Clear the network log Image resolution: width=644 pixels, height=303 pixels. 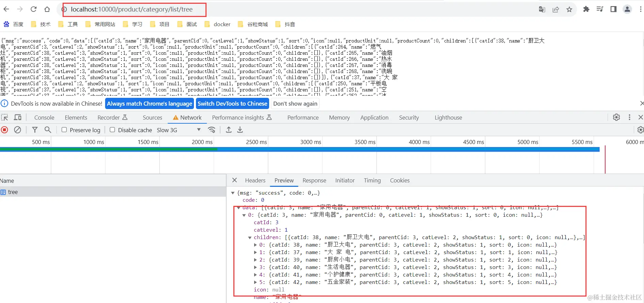(17, 130)
